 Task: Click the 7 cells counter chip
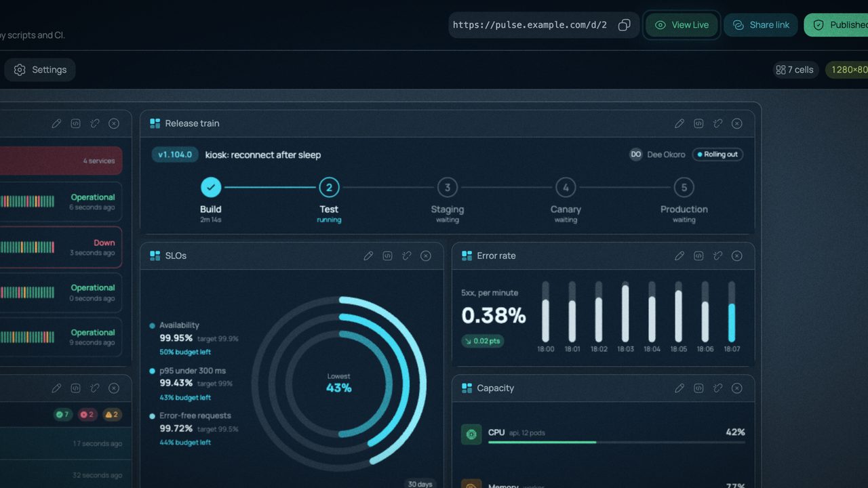795,70
